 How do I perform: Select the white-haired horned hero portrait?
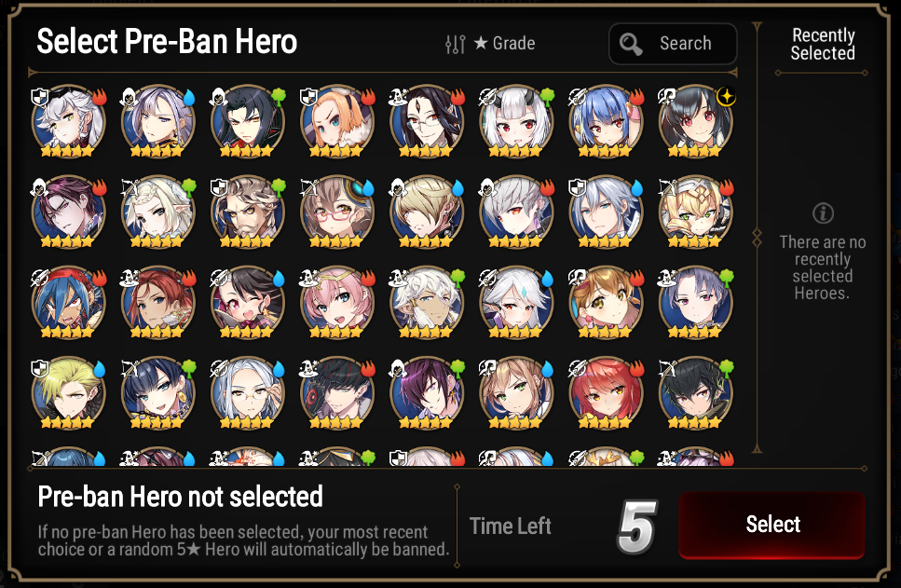[x=516, y=122]
